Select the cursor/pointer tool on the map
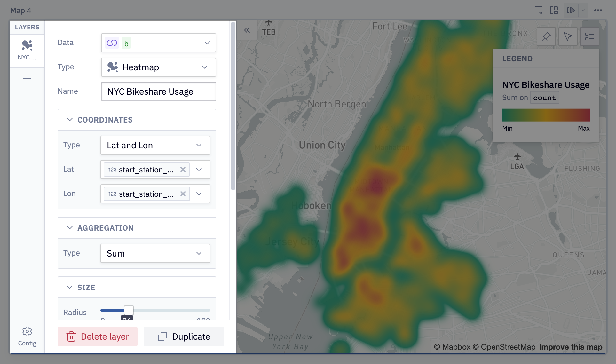This screenshot has width=616, height=364. 568,36
